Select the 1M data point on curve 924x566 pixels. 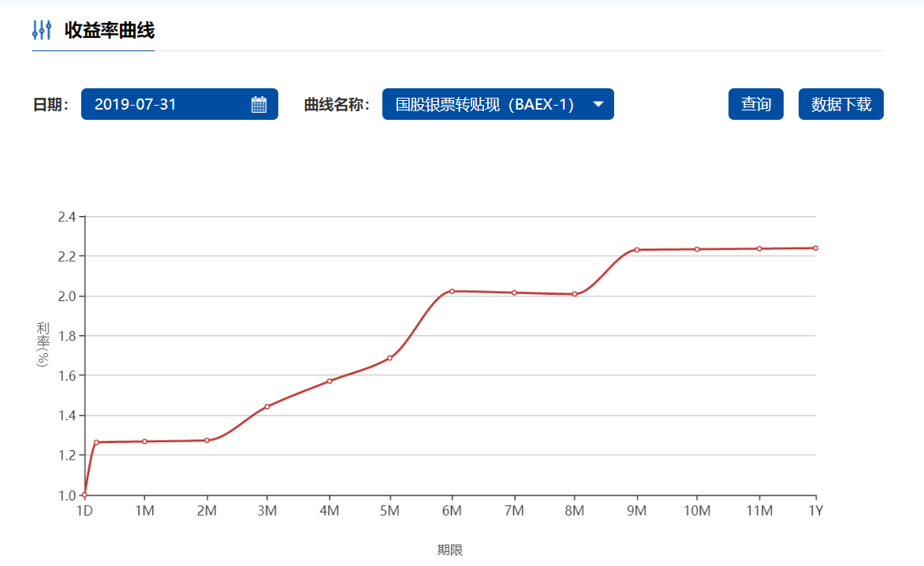[x=145, y=441]
